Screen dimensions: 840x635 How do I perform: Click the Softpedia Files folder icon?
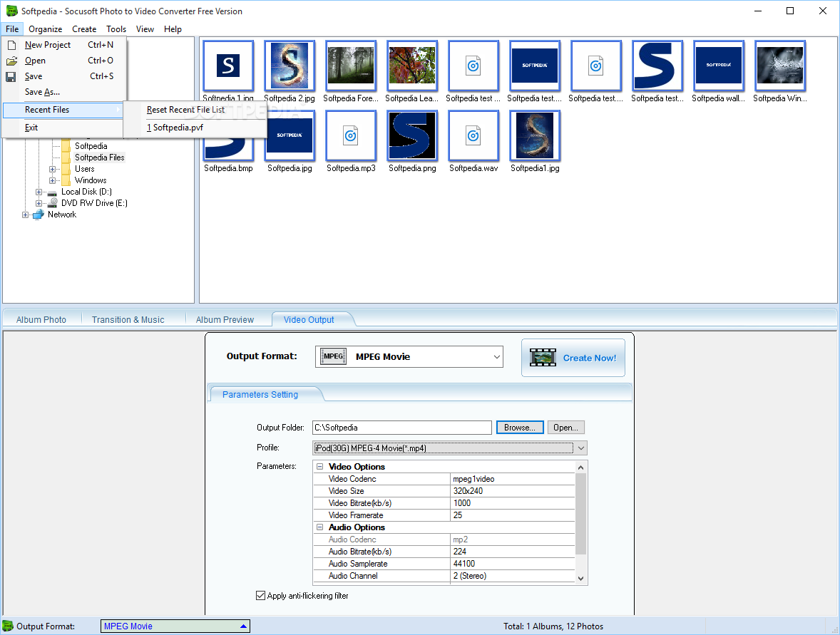click(x=66, y=158)
